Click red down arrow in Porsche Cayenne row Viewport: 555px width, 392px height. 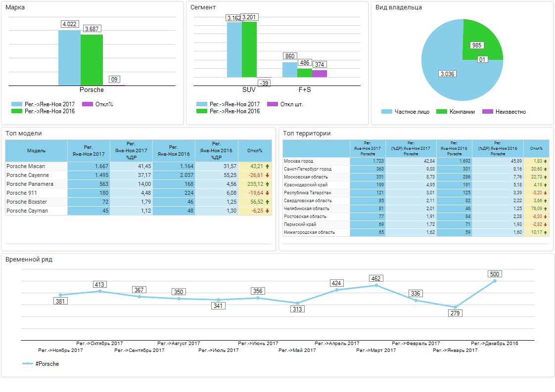point(268,175)
